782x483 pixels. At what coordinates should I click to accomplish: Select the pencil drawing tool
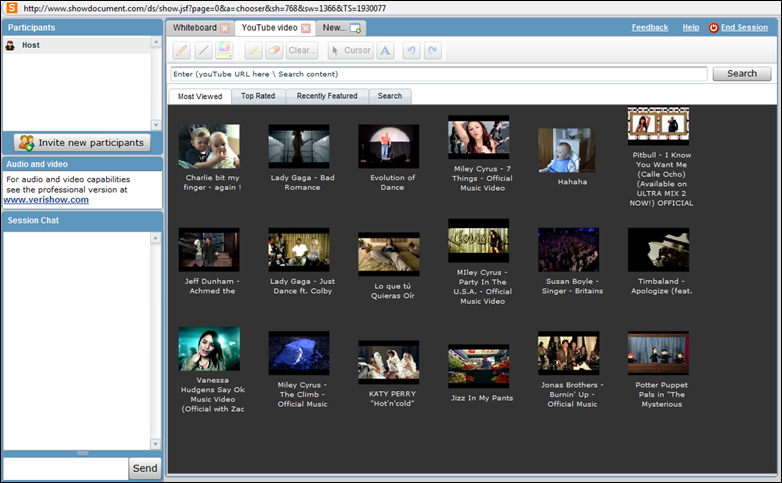[x=181, y=50]
